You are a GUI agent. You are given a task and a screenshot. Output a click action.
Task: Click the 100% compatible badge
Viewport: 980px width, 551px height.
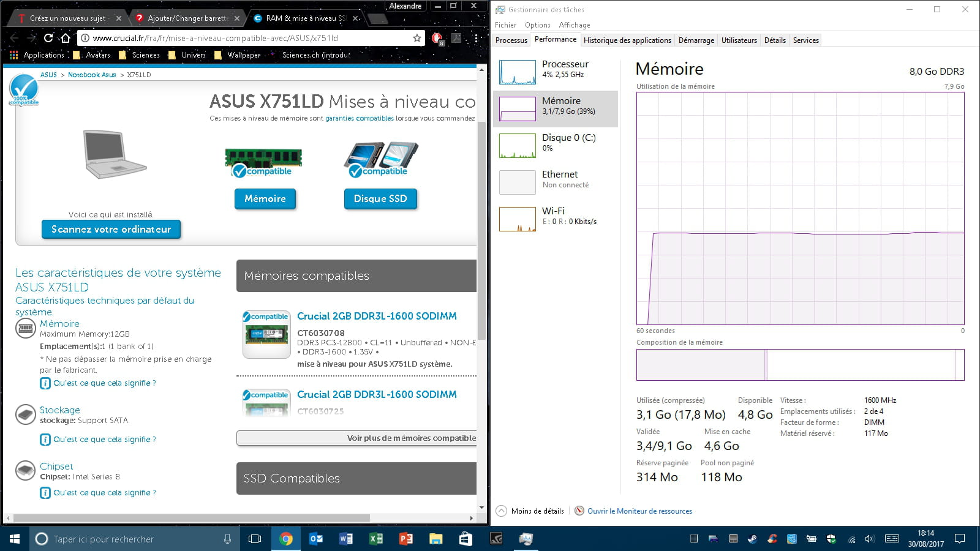pos(24,89)
